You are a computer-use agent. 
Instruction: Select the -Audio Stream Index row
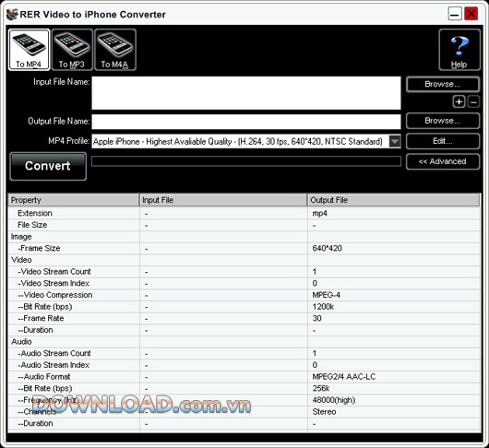244,365
